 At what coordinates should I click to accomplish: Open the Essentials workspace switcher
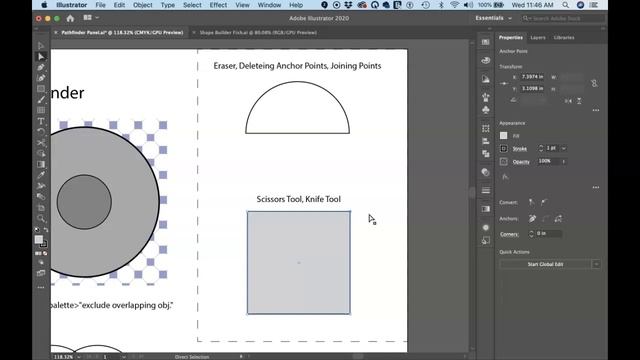[493, 18]
